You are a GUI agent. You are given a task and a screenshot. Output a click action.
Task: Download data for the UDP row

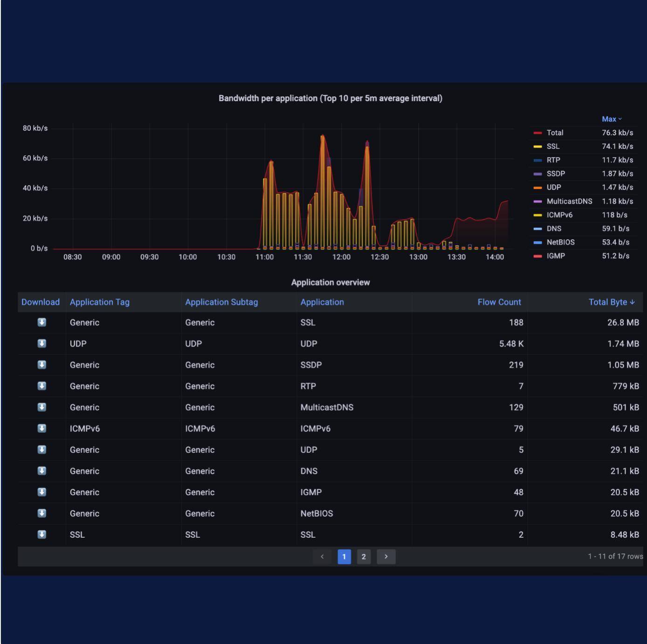coord(41,344)
